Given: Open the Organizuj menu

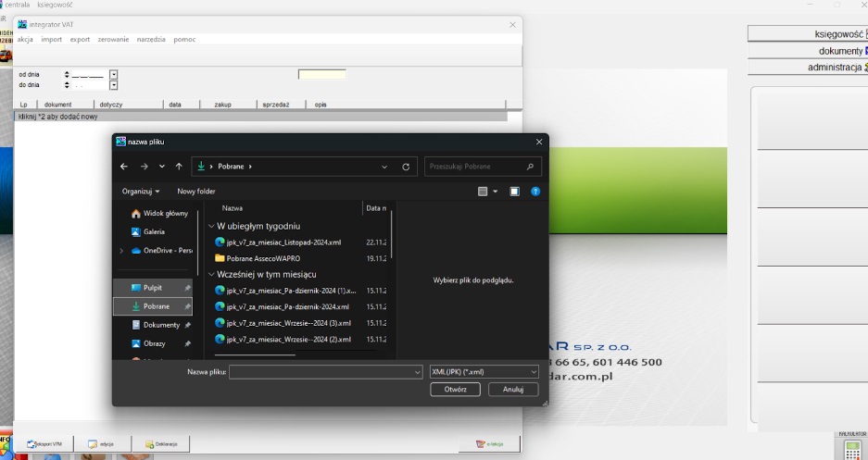Looking at the screenshot, I should (x=141, y=192).
